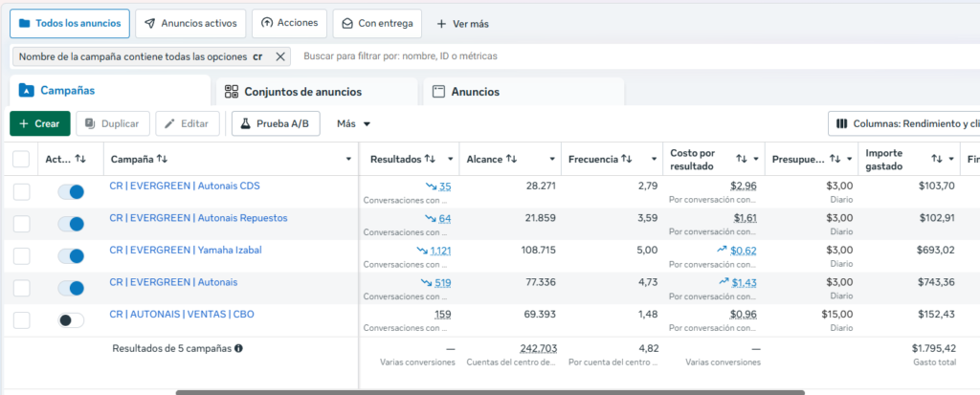The image size is (980, 395).
Task: Turn off the Yamaha Izabal campaign toggle
Action: click(71, 255)
